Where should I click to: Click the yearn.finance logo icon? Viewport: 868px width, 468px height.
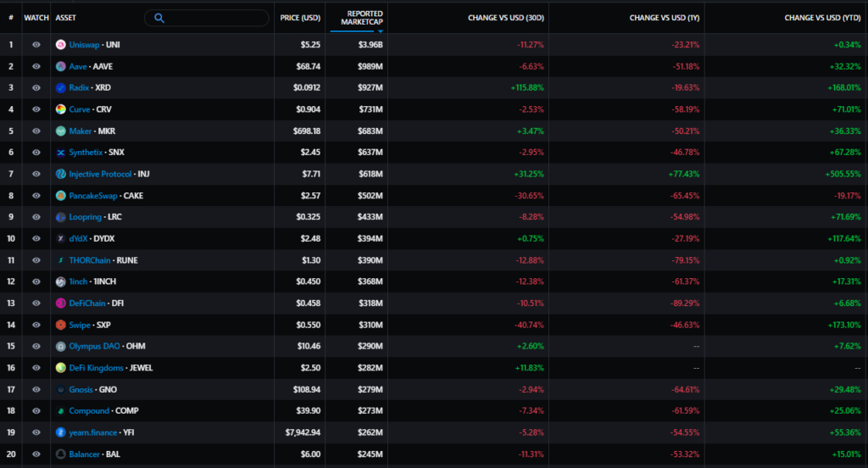point(61,432)
